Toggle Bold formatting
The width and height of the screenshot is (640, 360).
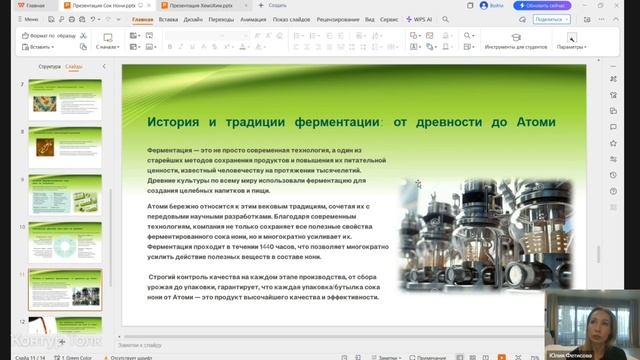point(170,47)
